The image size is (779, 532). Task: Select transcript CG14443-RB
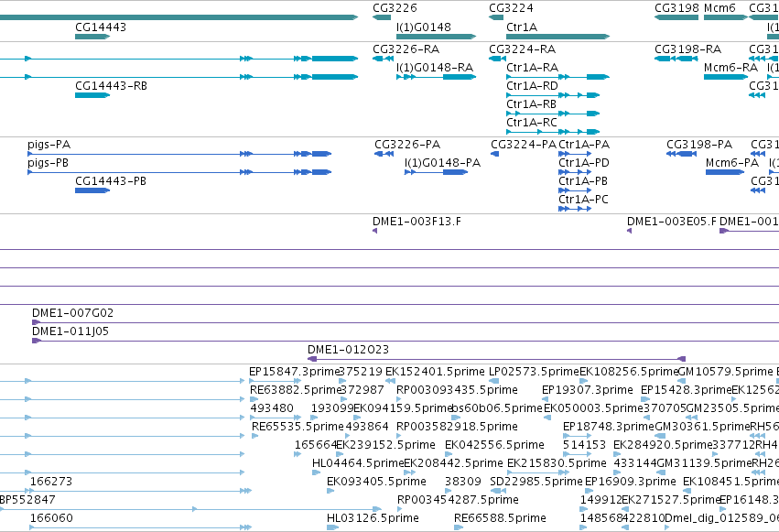tap(111, 86)
